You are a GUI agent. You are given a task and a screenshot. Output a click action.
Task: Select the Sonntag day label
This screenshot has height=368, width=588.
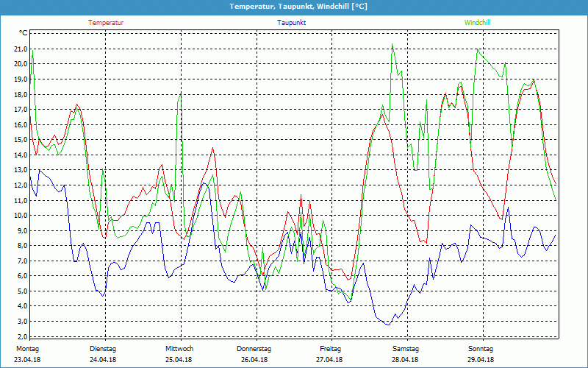point(481,349)
